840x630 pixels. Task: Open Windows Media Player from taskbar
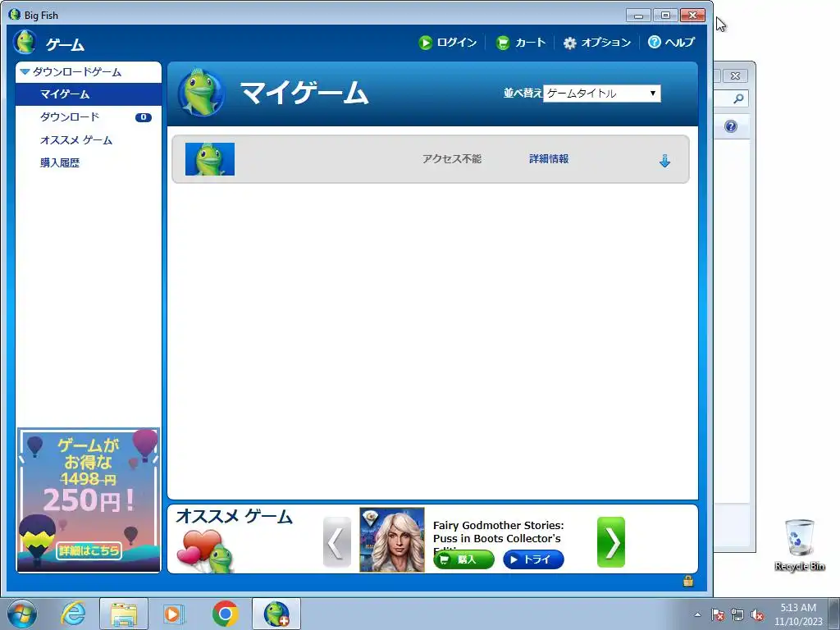coord(173,614)
